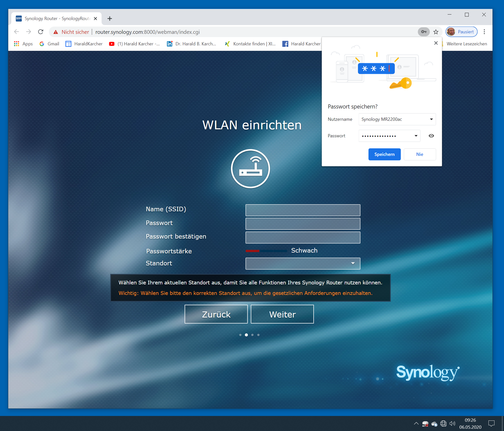Open volume control in system tray

[x=452, y=423]
